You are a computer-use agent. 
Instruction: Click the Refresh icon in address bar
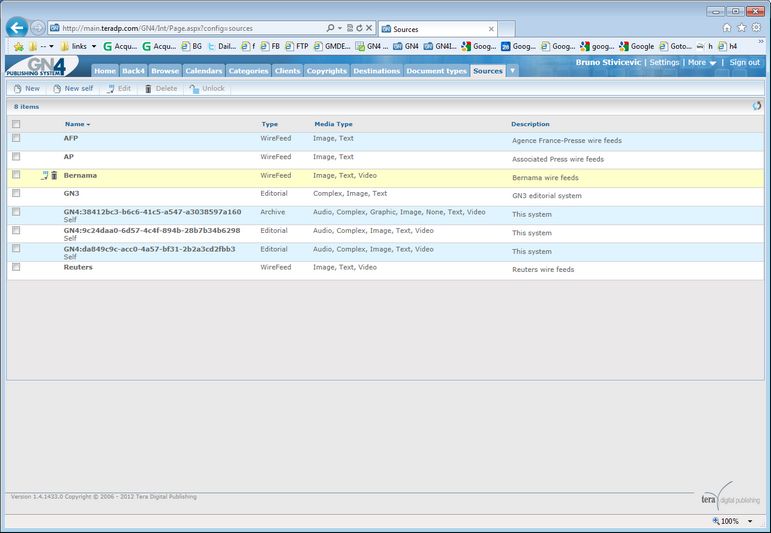[359, 28]
